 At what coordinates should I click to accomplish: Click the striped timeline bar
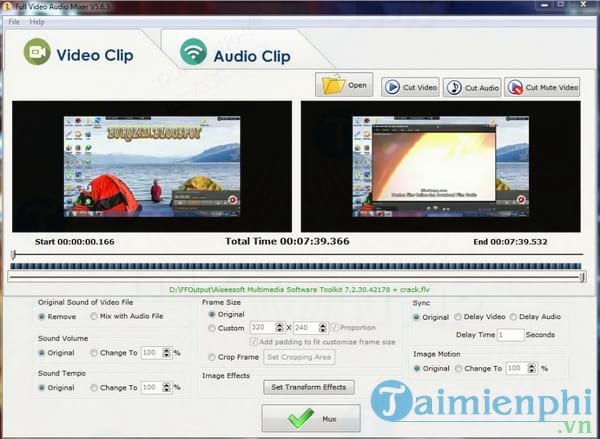point(295,266)
